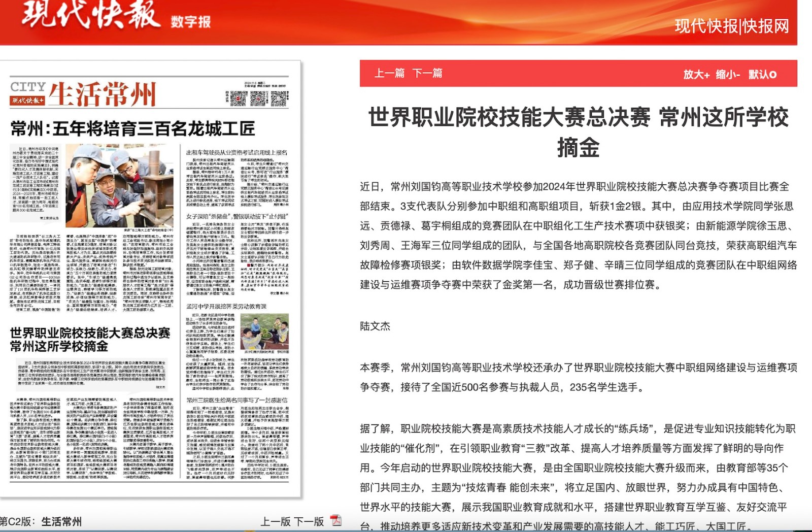Open 女子深陷“杀猪盘” article on the page
This screenshot has width=812, height=532.
tap(237, 216)
